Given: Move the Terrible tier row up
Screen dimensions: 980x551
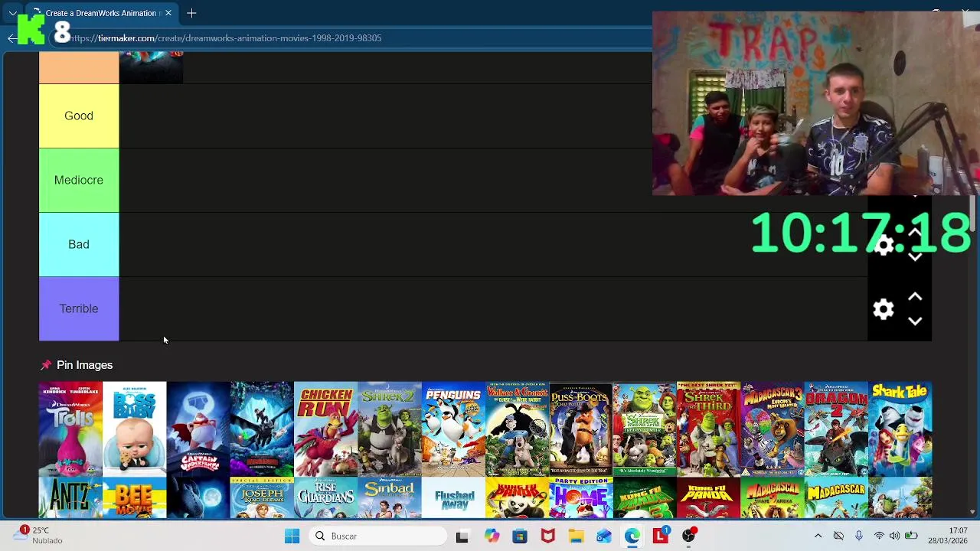Looking at the screenshot, I should [x=915, y=297].
